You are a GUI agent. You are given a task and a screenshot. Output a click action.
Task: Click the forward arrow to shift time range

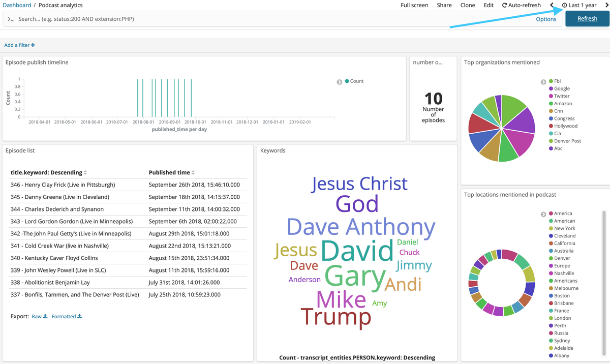point(606,5)
